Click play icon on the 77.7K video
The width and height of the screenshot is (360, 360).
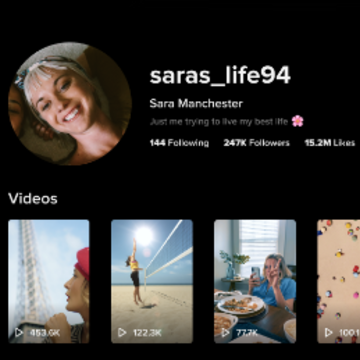(x=225, y=332)
